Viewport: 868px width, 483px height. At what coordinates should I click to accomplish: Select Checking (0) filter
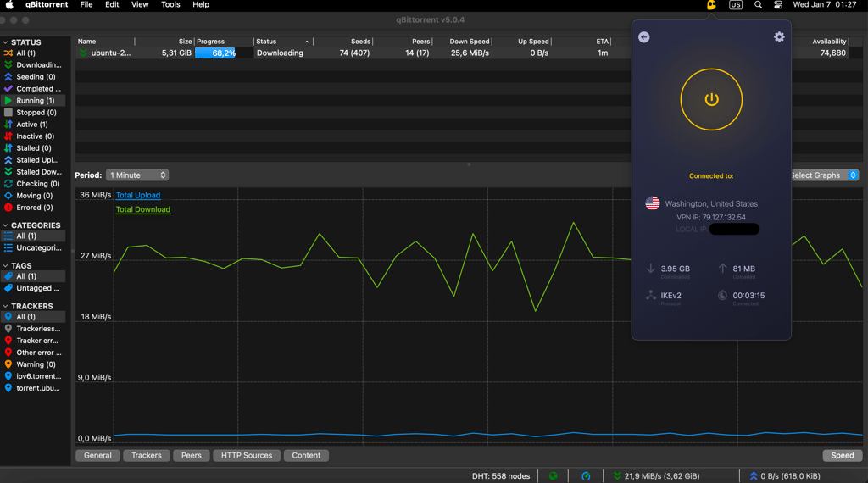tap(33, 184)
